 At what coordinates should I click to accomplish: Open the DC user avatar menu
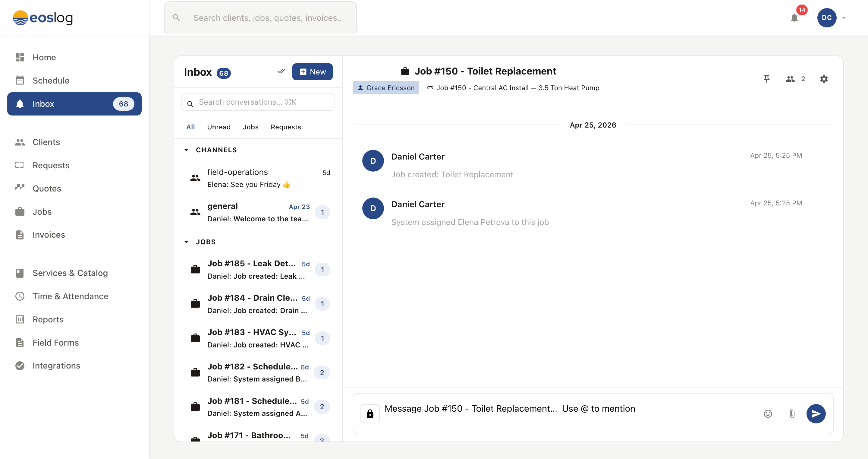click(826, 18)
